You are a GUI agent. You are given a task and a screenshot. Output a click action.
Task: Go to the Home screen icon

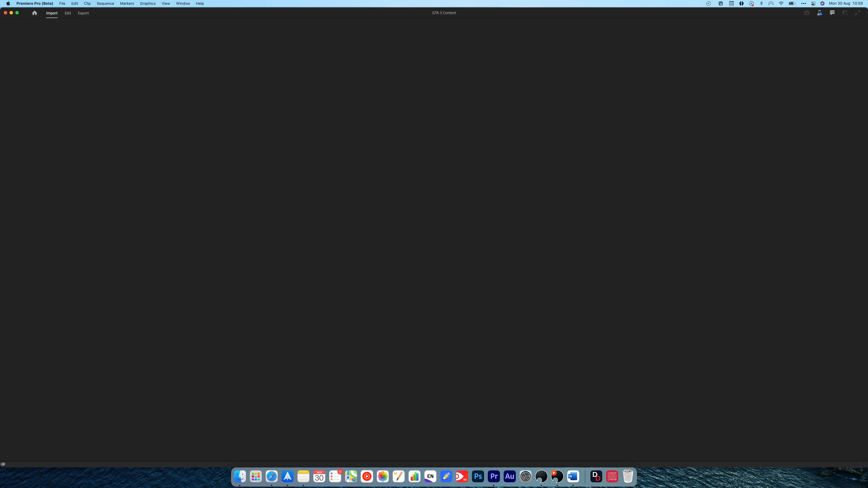coord(34,13)
